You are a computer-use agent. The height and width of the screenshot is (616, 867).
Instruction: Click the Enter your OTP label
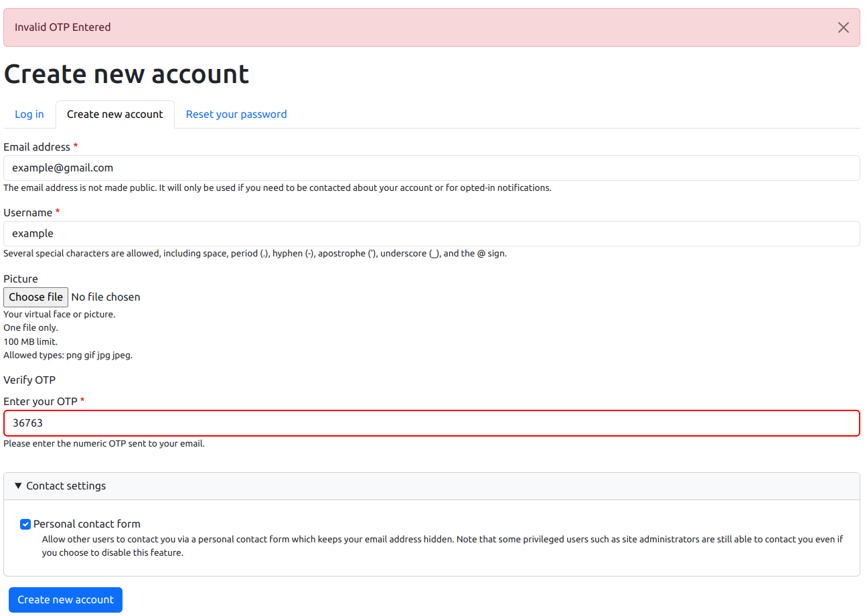tap(40, 402)
